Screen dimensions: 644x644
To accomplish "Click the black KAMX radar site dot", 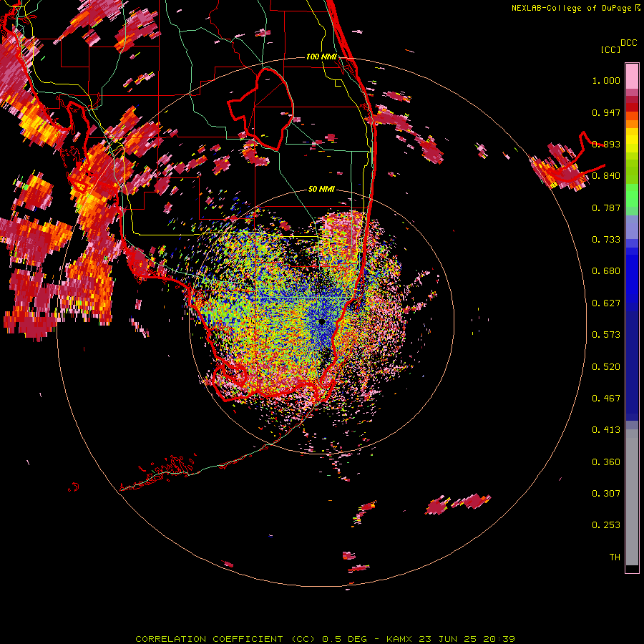I will click(321, 322).
